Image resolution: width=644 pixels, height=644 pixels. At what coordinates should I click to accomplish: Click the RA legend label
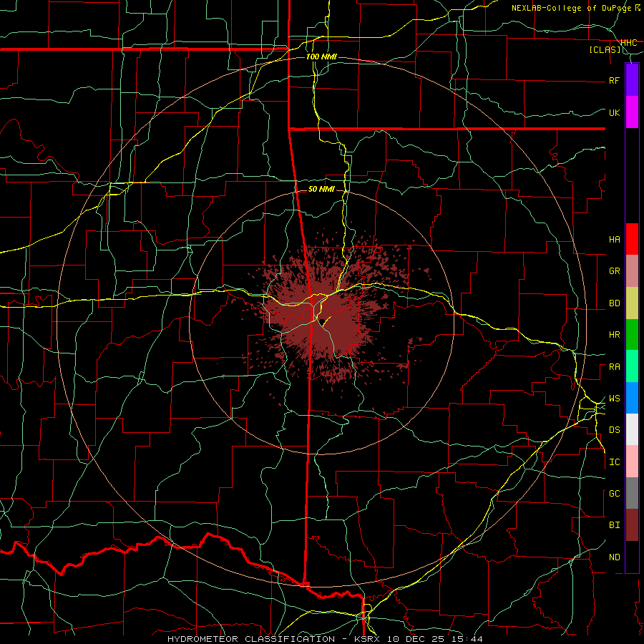click(x=614, y=367)
